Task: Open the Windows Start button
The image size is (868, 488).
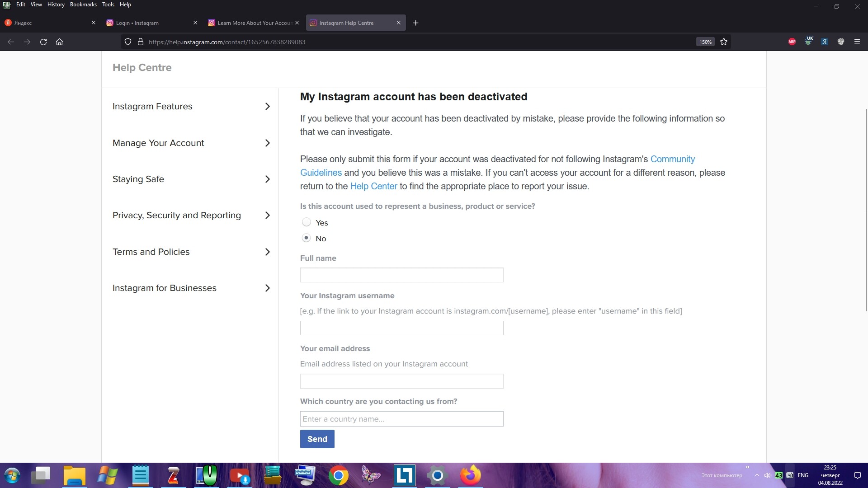Action: (x=12, y=475)
